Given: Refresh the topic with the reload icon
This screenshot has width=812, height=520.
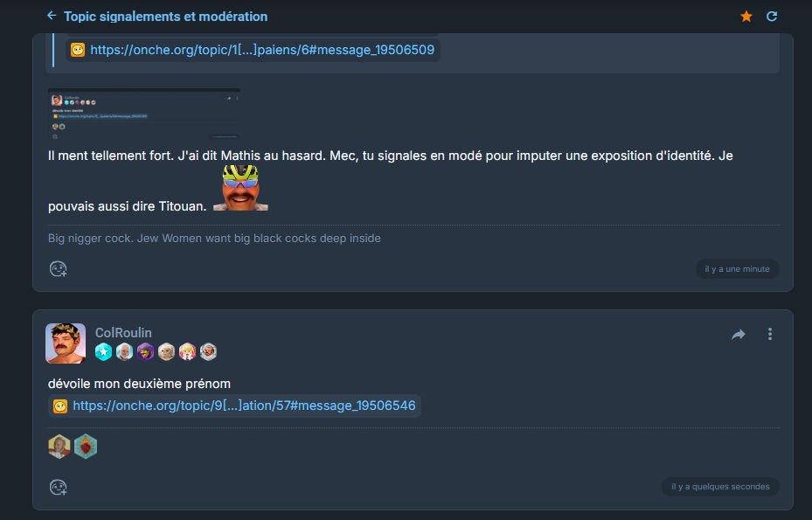Looking at the screenshot, I should click(772, 17).
